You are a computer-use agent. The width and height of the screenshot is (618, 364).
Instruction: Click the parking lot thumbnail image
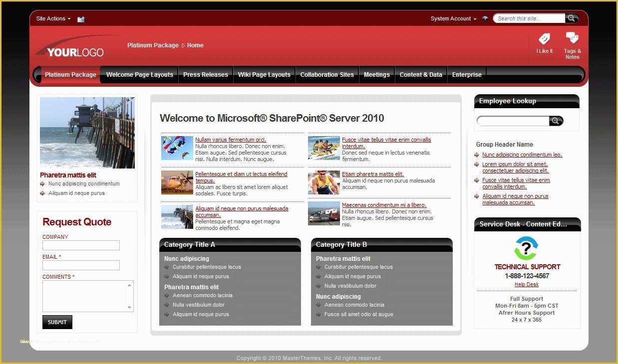tap(324, 213)
